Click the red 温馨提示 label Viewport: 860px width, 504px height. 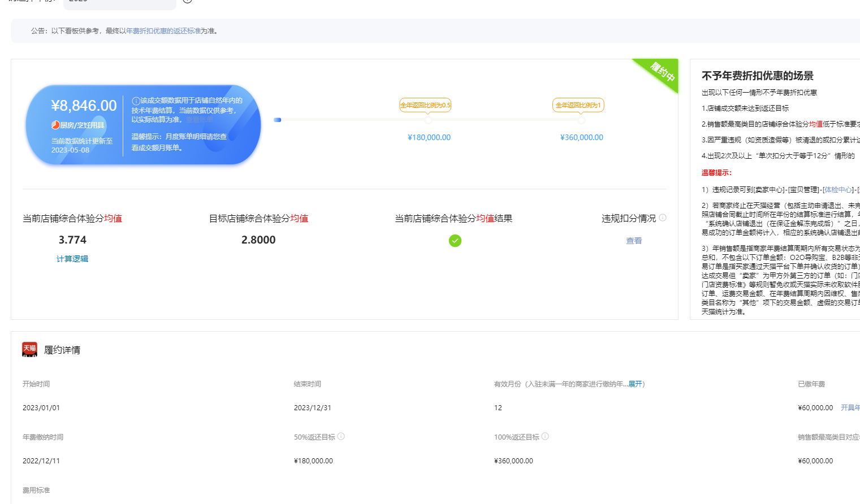pyautogui.click(x=716, y=173)
